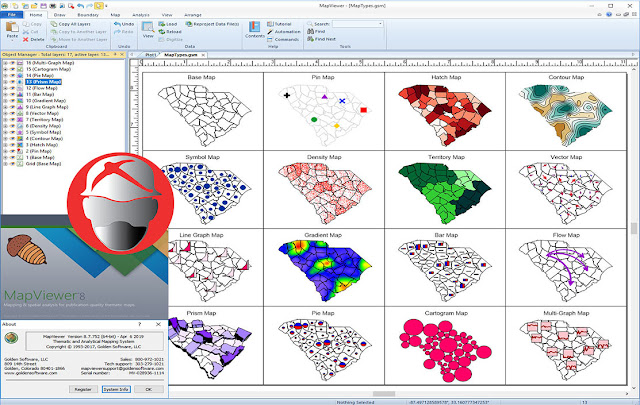Toggle visibility of 8 (Vector Map) layer

(x=13, y=113)
